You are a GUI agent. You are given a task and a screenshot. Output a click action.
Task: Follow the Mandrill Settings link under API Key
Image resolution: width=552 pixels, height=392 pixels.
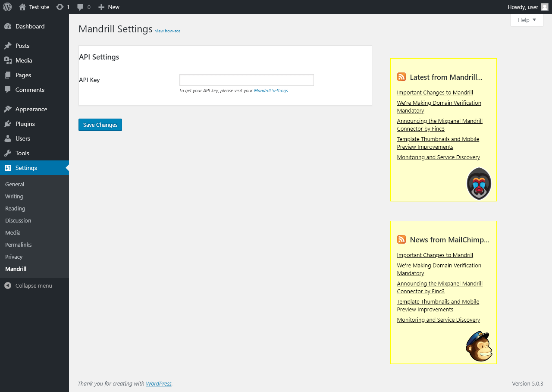click(x=271, y=91)
